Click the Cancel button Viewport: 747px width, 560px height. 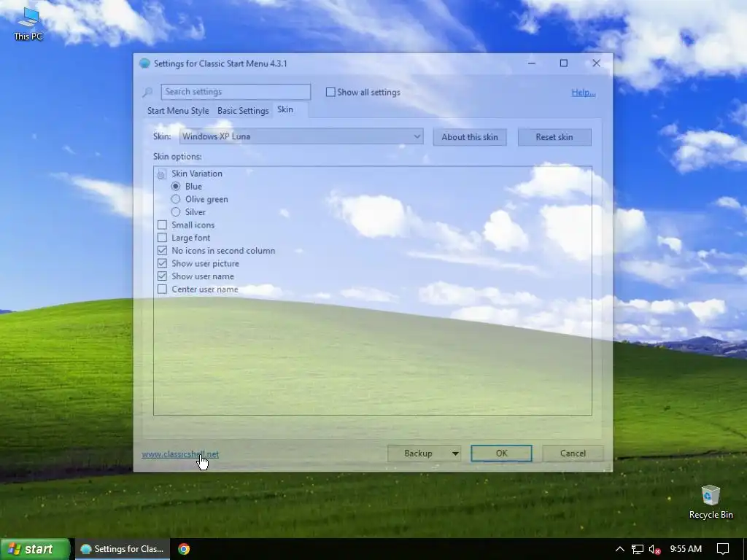(573, 454)
